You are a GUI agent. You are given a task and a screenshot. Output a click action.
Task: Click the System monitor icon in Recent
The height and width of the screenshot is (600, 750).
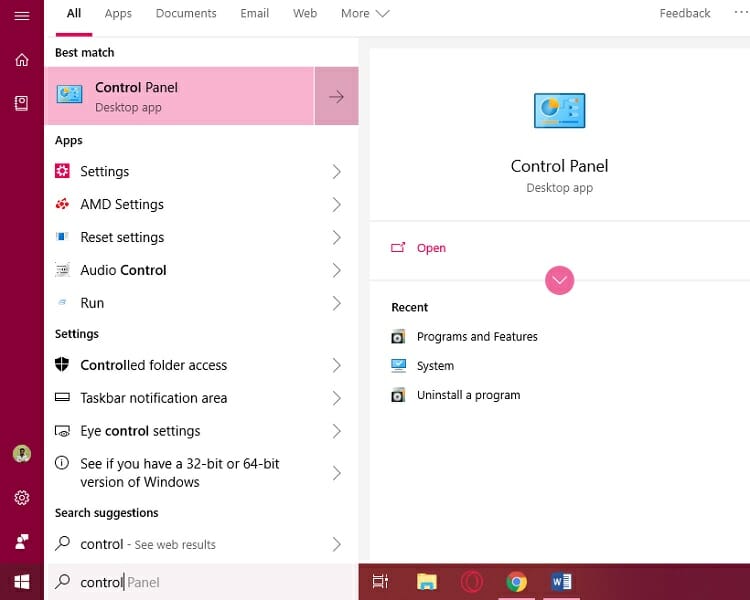pyautogui.click(x=398, y=366)
